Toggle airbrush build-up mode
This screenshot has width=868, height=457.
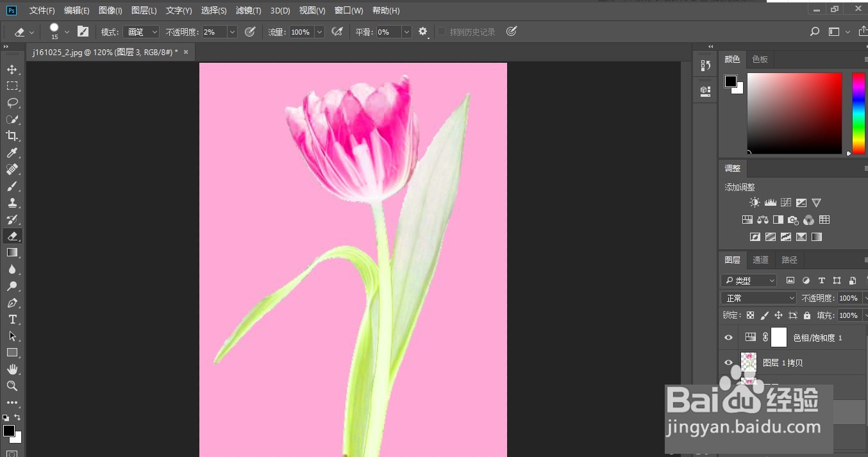point(337,31)
